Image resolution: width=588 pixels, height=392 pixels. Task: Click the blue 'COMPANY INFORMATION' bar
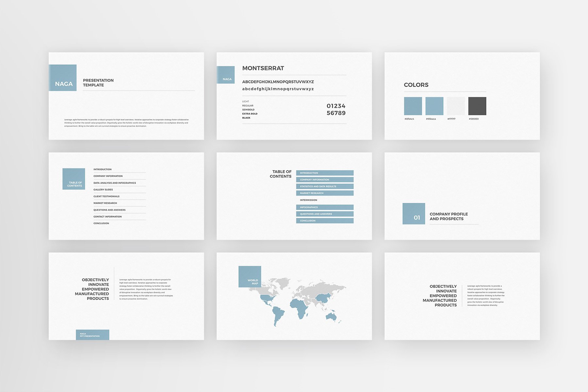tap(325, 180)
